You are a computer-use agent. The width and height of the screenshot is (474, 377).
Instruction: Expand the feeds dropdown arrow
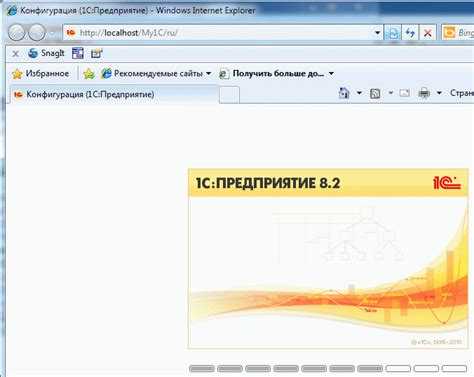(x=390, y=93)
